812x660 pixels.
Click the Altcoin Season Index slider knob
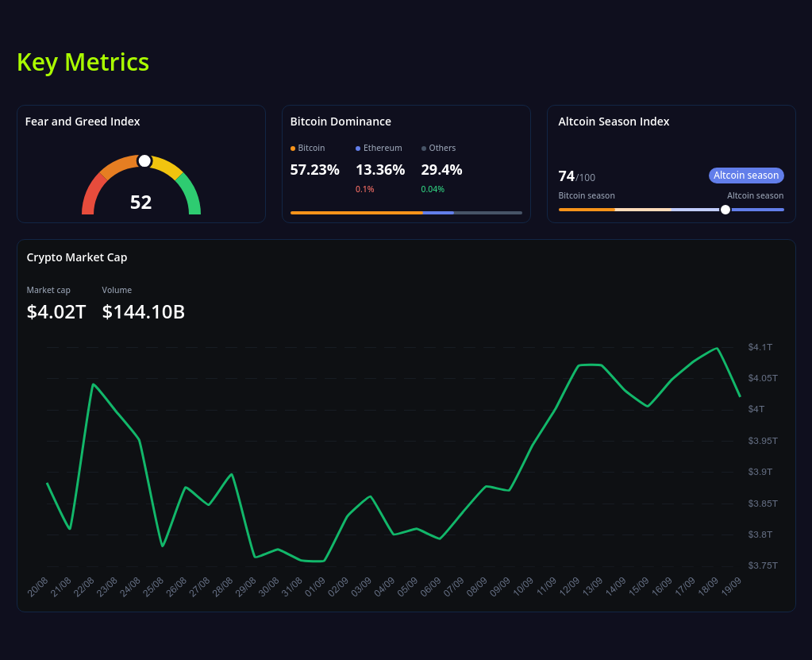(x=725, y=210)
